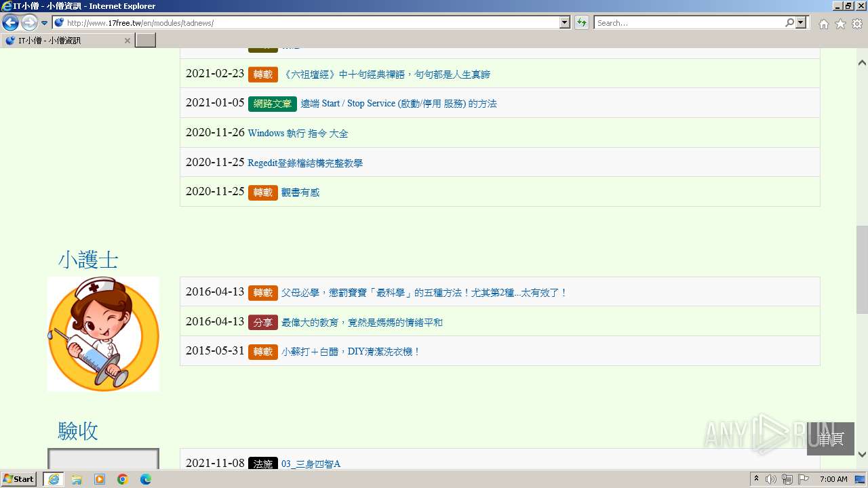The height and width of the screenshot is (488, 868).
Task: Click the page scrollbar down arrow
Action: pos(862,454)
